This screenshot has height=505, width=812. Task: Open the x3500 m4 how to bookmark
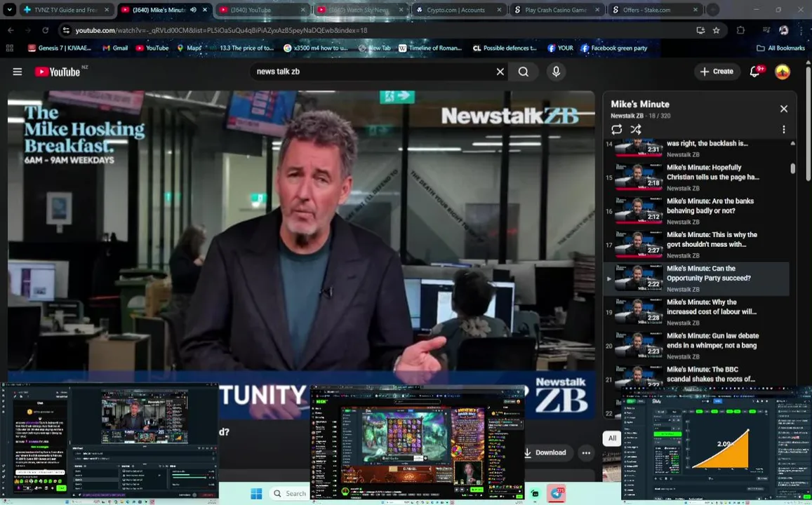pos(316,48)
